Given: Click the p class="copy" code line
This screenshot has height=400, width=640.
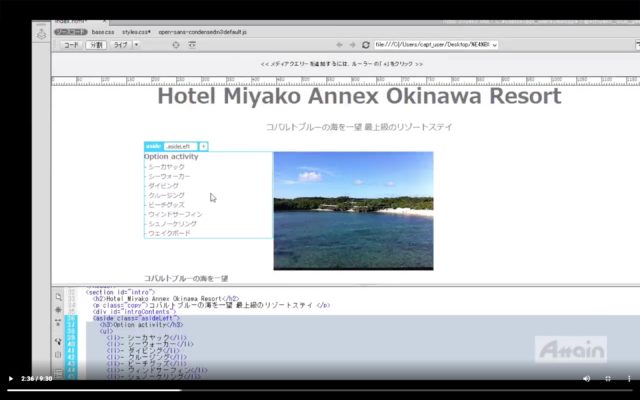Looking at the screenshot, I should click(211, 305).
